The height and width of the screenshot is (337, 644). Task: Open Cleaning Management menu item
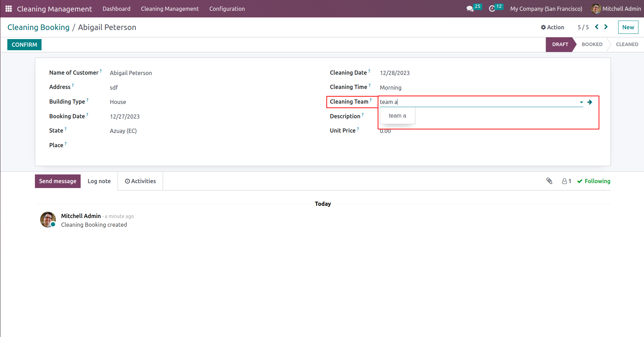[170, 9]
